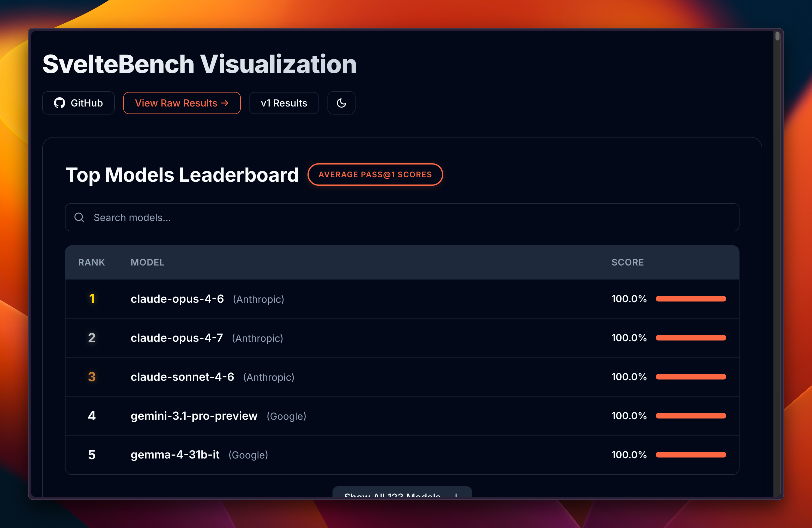Focus the Search models field
The height and width of the screenshot is (528, 812).
402,217
